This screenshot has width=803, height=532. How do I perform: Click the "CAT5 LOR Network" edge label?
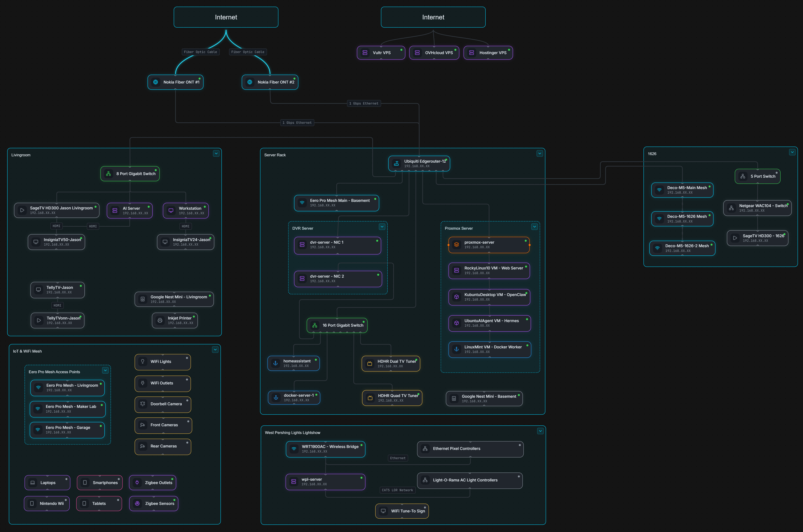pyautogui.click(x=397, y=490)
